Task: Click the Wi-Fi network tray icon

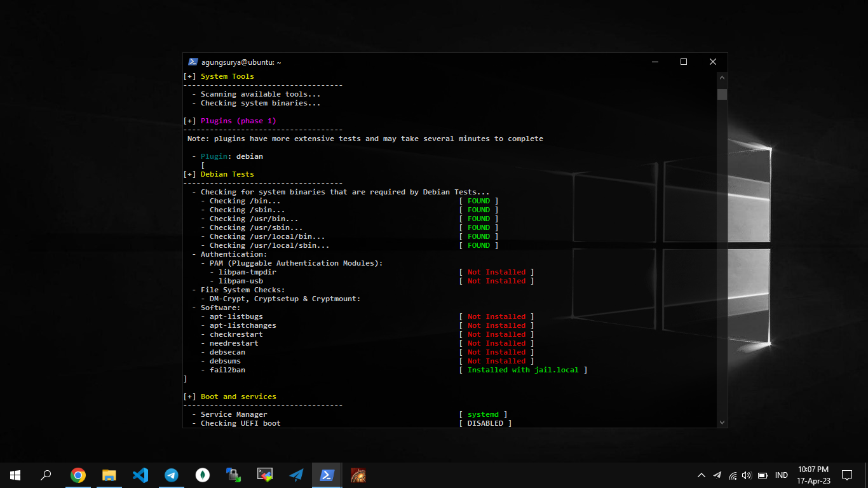Action: click(733, 475)
